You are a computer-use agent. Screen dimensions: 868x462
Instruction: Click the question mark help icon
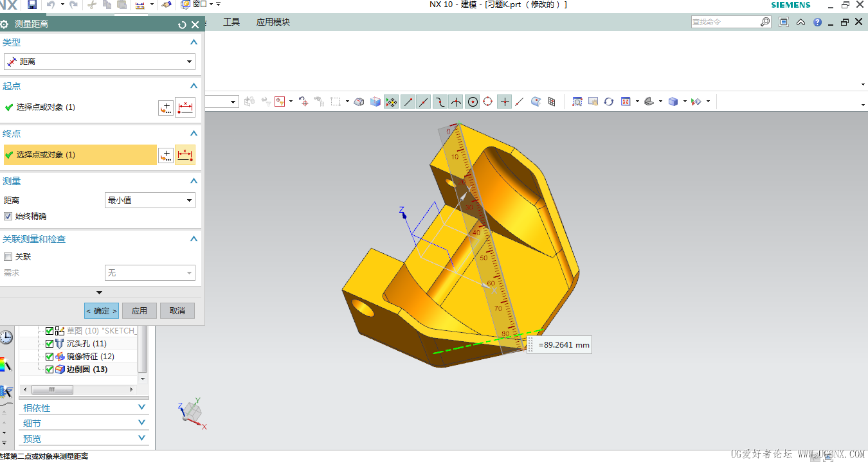[x=817, y=22]
